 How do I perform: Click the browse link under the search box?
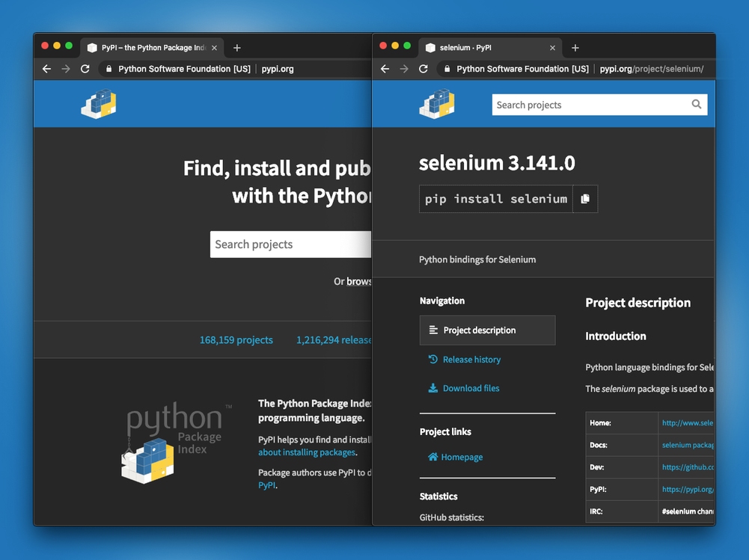pyautogui.click(x=358, y=282)
